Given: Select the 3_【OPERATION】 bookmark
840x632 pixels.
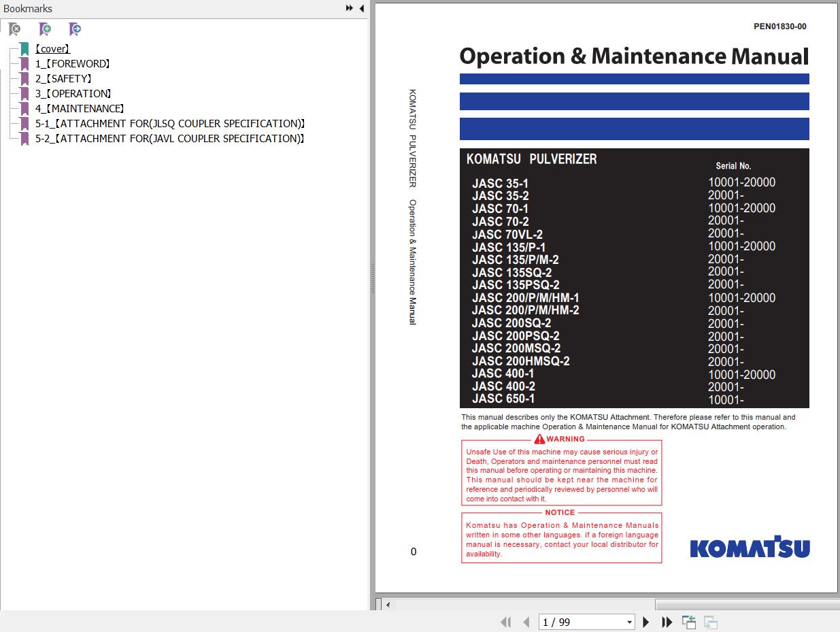Looking at the screenshot, I should (73, 94).
